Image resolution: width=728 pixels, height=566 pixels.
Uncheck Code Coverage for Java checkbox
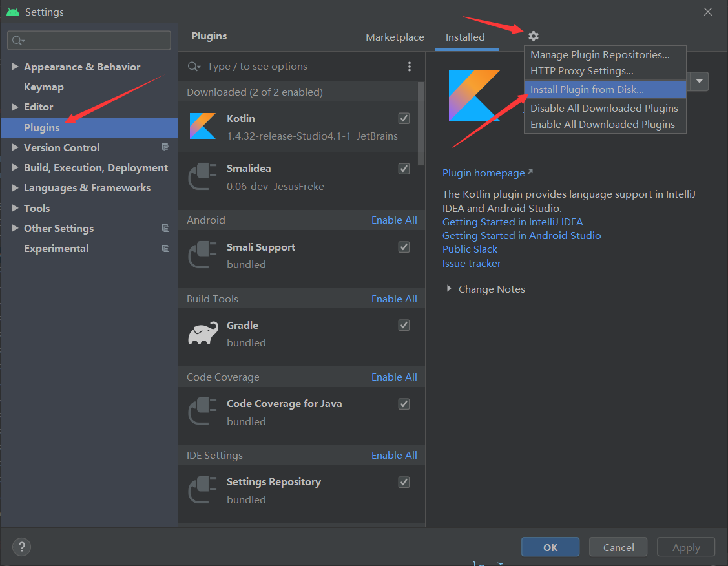tap(404, 404)
